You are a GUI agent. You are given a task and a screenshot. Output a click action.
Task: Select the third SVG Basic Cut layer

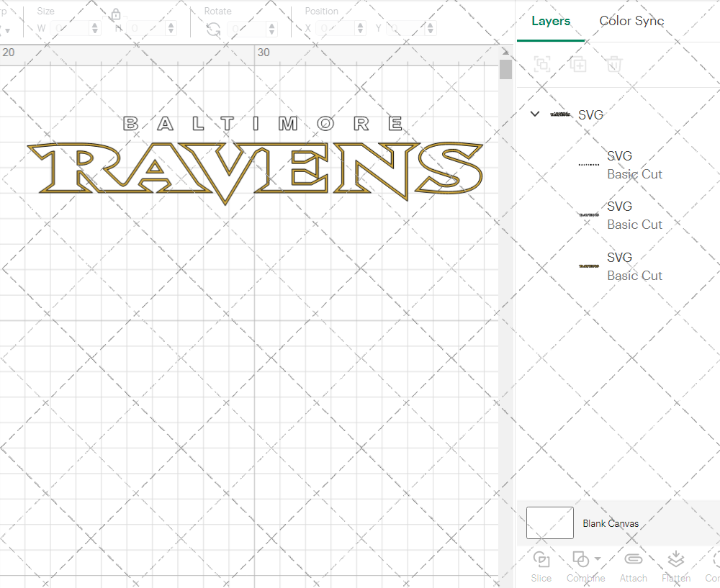tap(621, 266)
